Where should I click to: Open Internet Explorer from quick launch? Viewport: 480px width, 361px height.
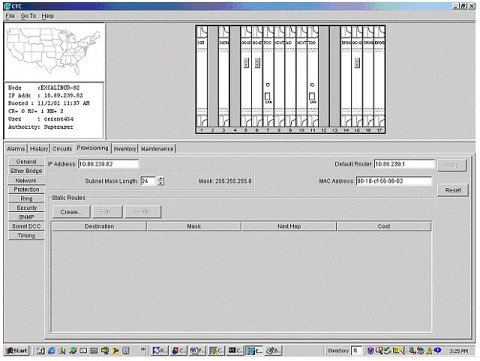[52, 351]
